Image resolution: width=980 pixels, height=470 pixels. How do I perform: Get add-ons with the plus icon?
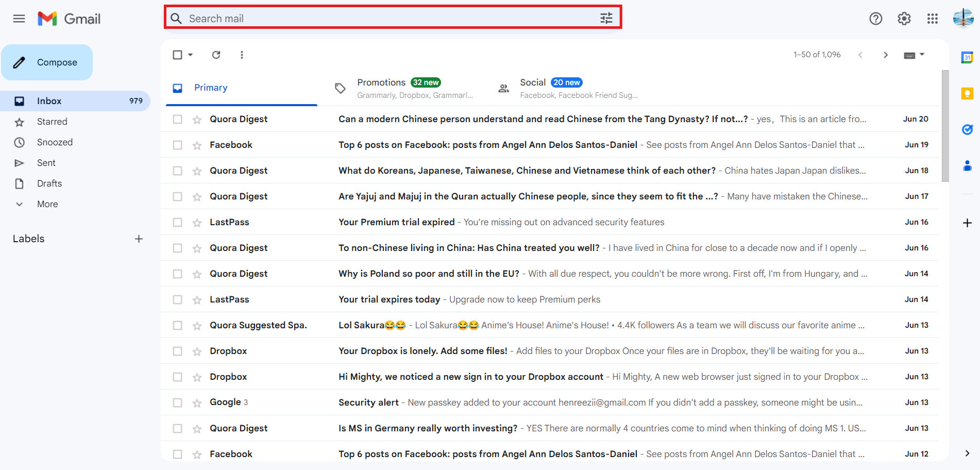coord(967,223)
